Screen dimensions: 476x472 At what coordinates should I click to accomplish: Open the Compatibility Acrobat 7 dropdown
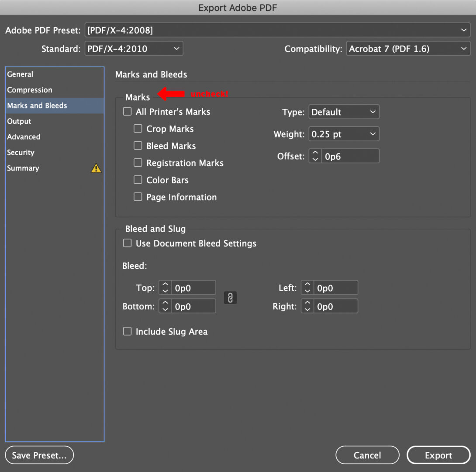(x=408, y=49)
